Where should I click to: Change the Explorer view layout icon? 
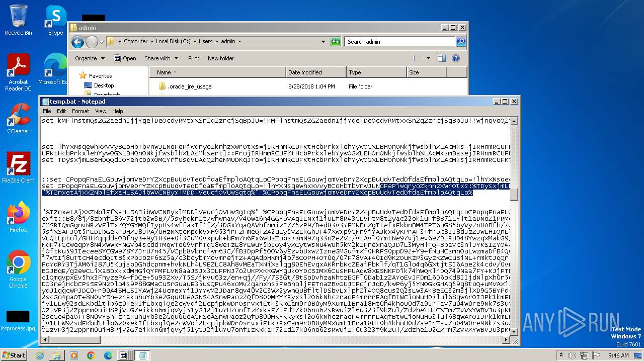point(416,58)
